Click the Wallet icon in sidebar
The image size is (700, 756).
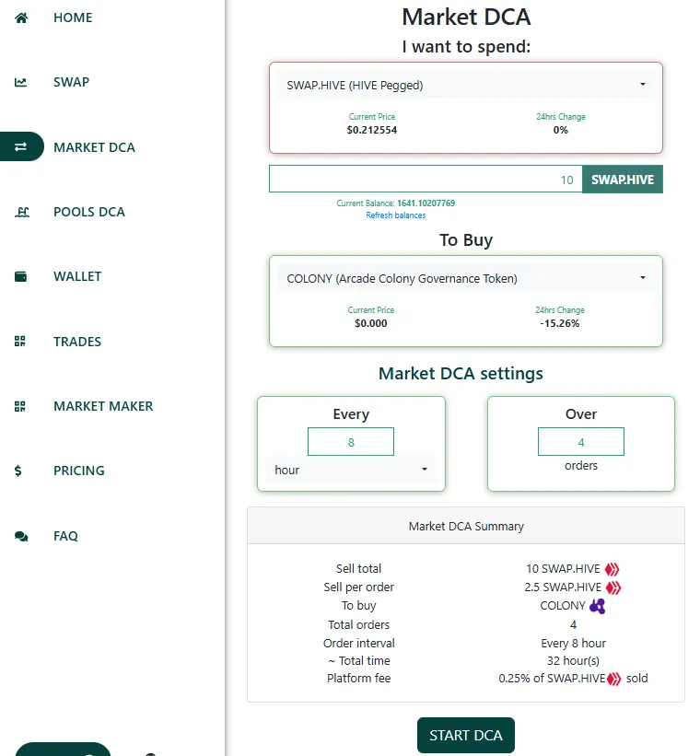[21, 276]
